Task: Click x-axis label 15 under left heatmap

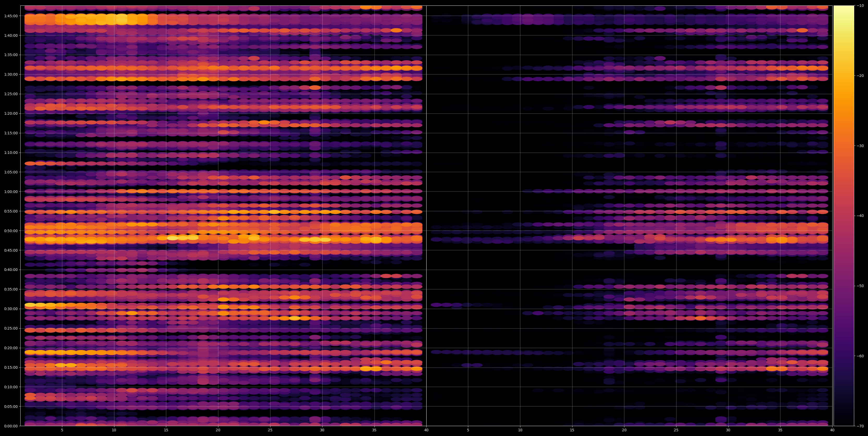Action: pos(166,430)
